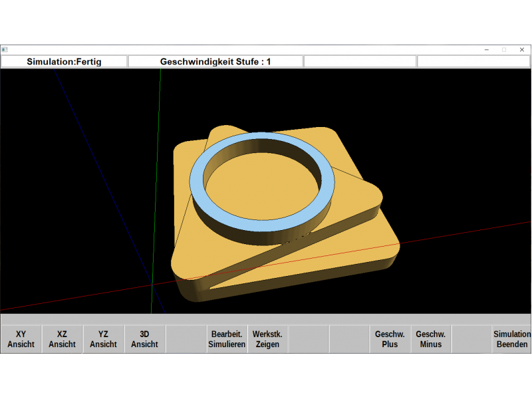Click the empty toolbar slot beside Werkstk. Zeigen
This screenshot has width=532, height=399.
[x=308, y=338]
